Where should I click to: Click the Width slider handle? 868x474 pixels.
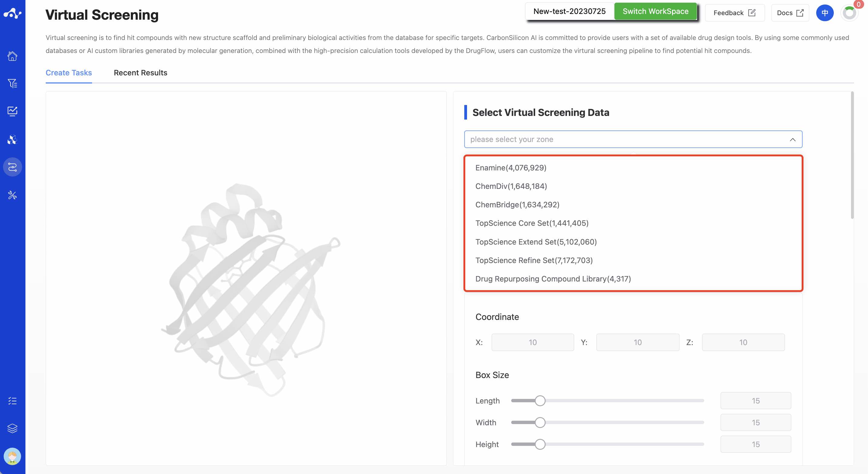click(540, 423)
